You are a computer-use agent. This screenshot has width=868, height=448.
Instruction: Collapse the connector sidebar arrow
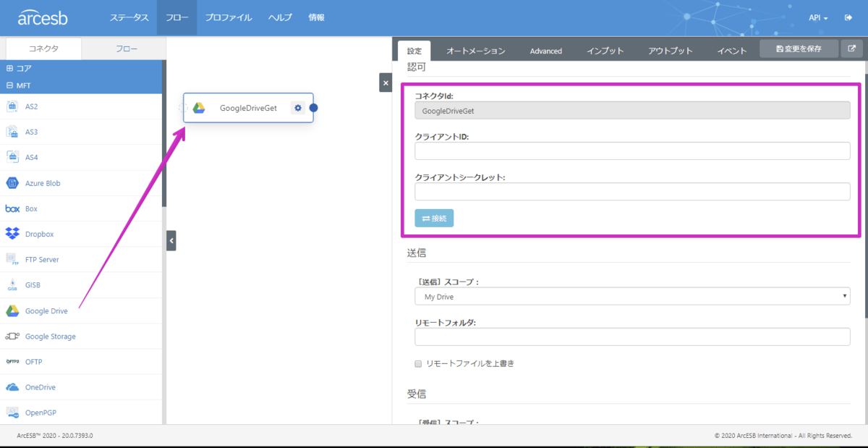pos(171,240)
